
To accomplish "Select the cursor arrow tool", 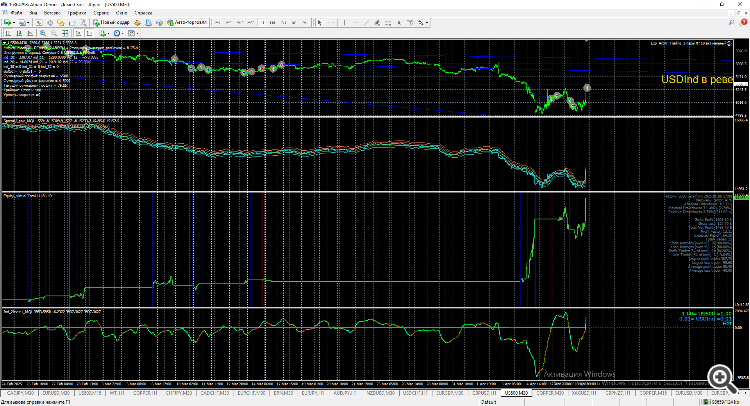I will click(x=320, y=22).
